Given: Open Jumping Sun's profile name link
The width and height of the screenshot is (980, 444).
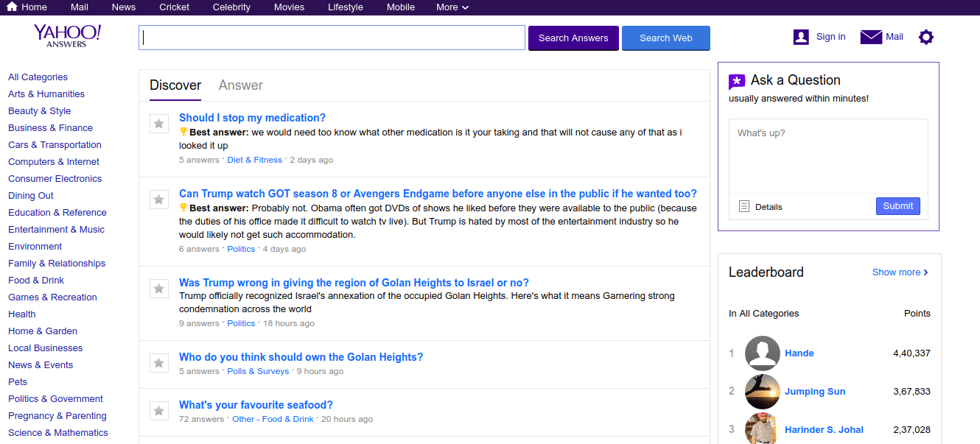Looking at the screenshot, I should [815, 392].
